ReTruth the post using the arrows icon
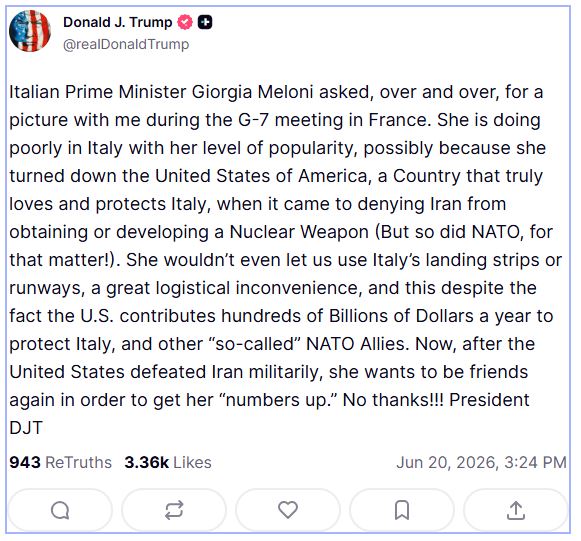Image resolution: width=581 pixels, height=541 pixels. [174, 510]
